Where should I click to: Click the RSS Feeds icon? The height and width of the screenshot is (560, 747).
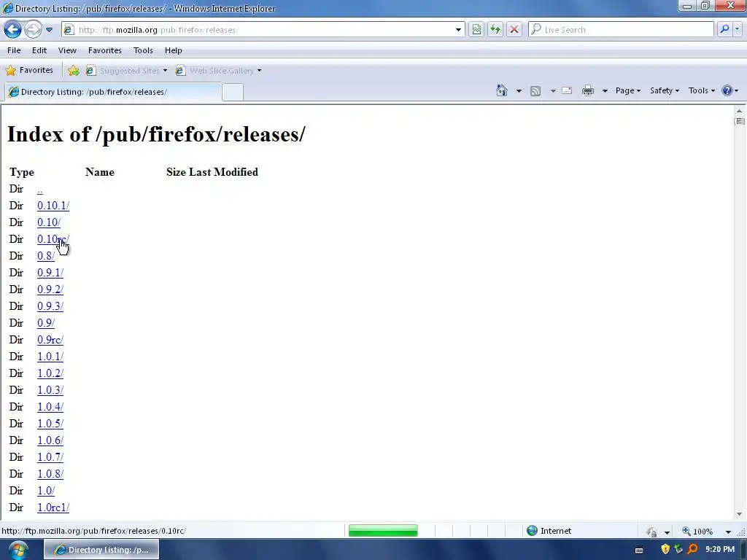click(535, 90)
